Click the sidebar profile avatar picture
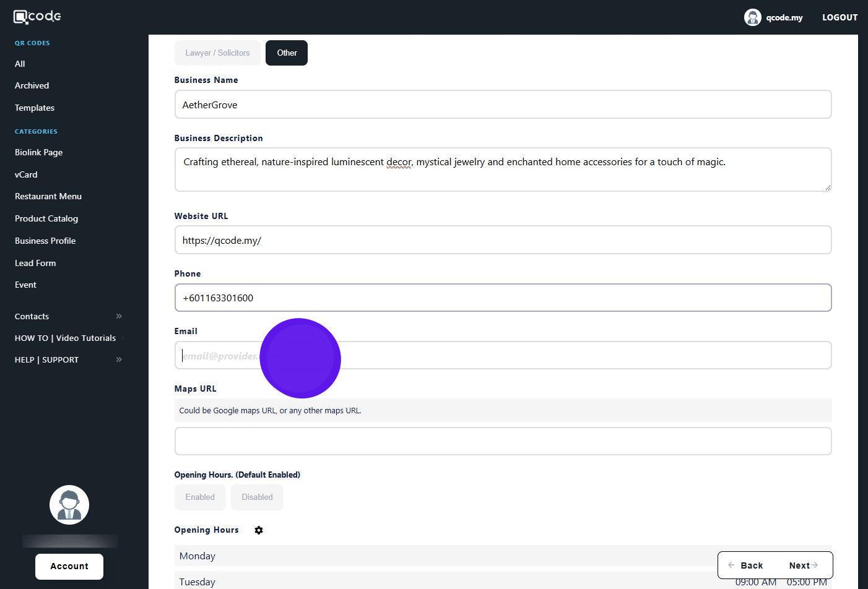This screenshot has height=589, width=868. coord(69,505)
